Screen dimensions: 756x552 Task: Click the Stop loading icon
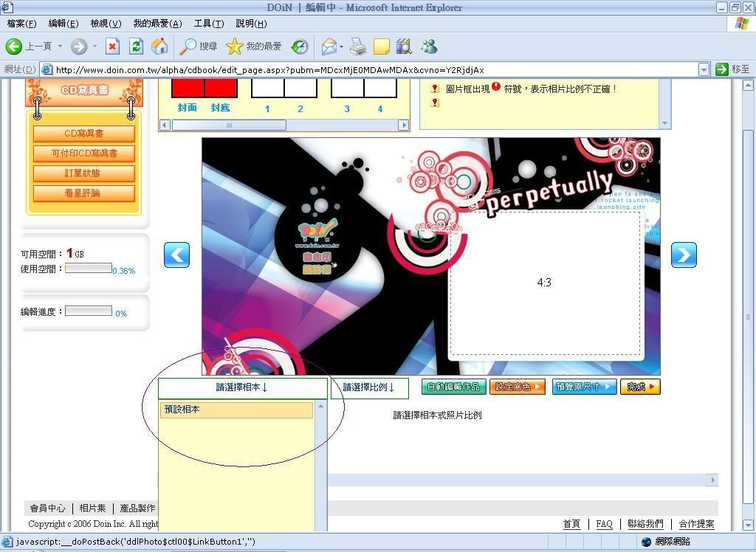(112, 46)
